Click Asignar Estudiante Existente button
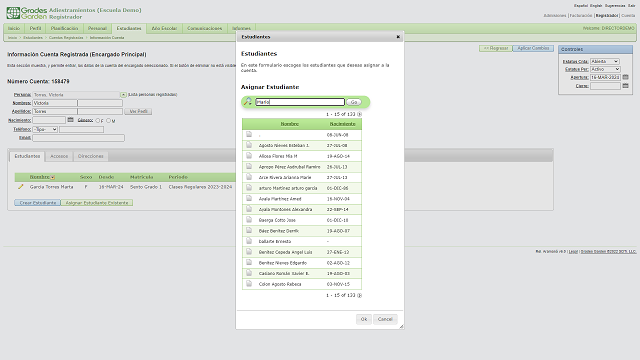 97,202
